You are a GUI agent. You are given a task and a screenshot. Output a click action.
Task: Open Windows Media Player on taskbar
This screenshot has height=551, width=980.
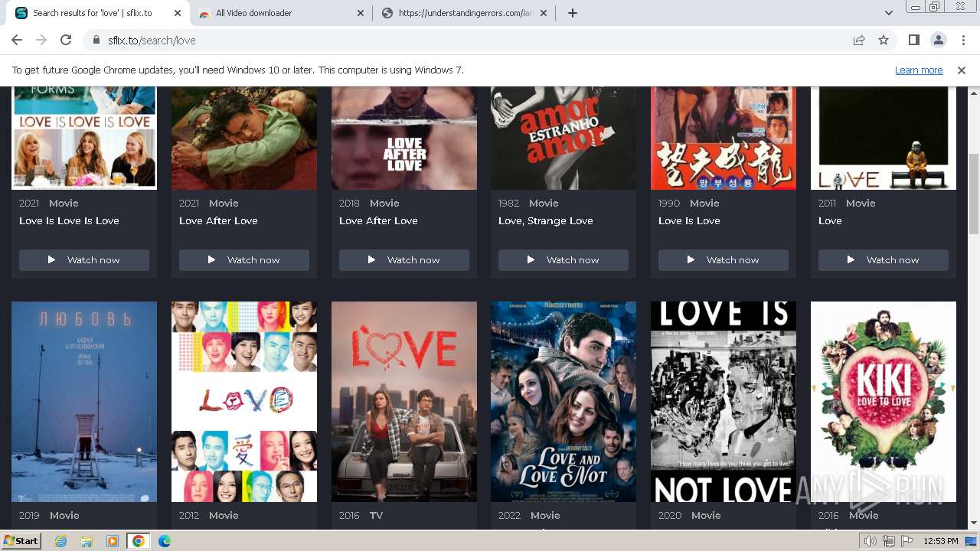pyautogui.click(x=113, y=541)
